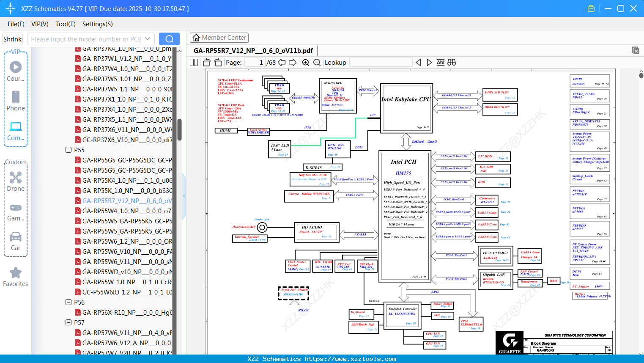644x363 pixels.
Task: Toggle the Abi whole-word match option
Action: (x=441, y=63)
